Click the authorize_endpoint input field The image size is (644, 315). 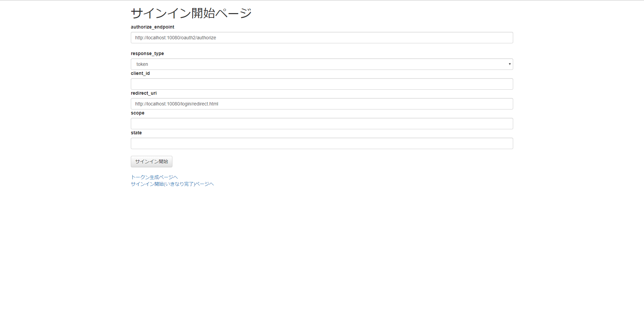click(x=322, y=38)
